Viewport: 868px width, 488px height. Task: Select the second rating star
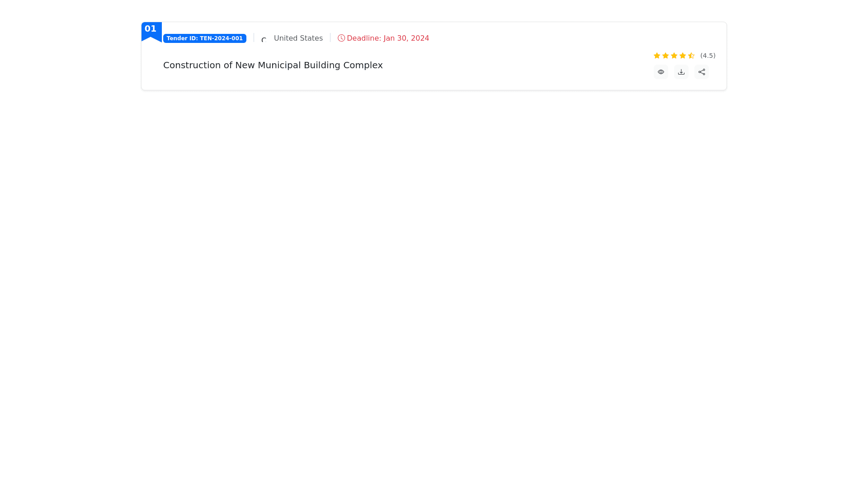pos(665,56)
